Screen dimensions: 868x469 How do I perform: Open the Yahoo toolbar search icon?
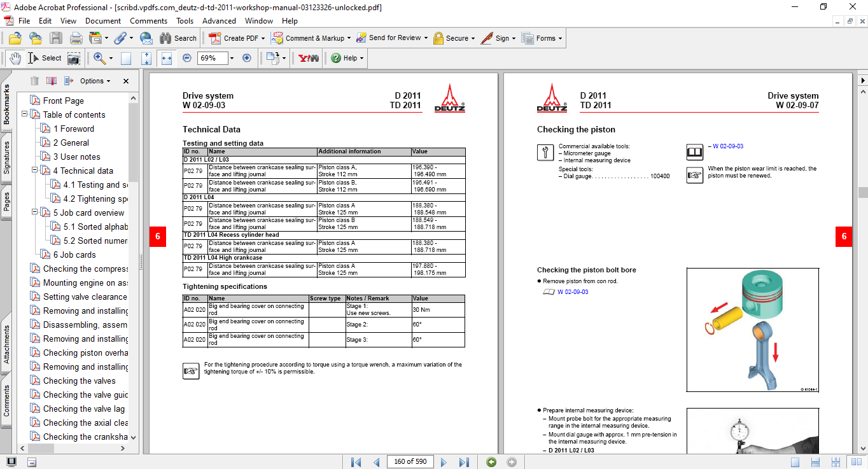pos(310,58)
